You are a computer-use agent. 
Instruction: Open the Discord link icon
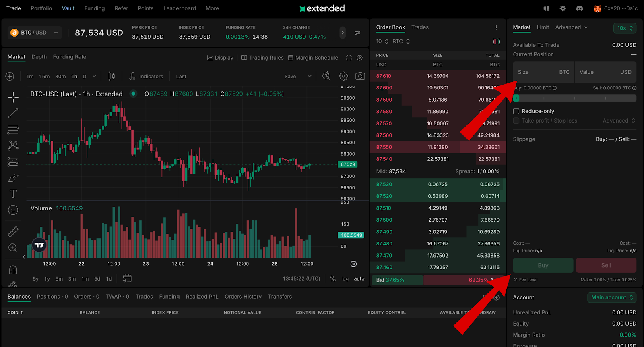[580, 8]
